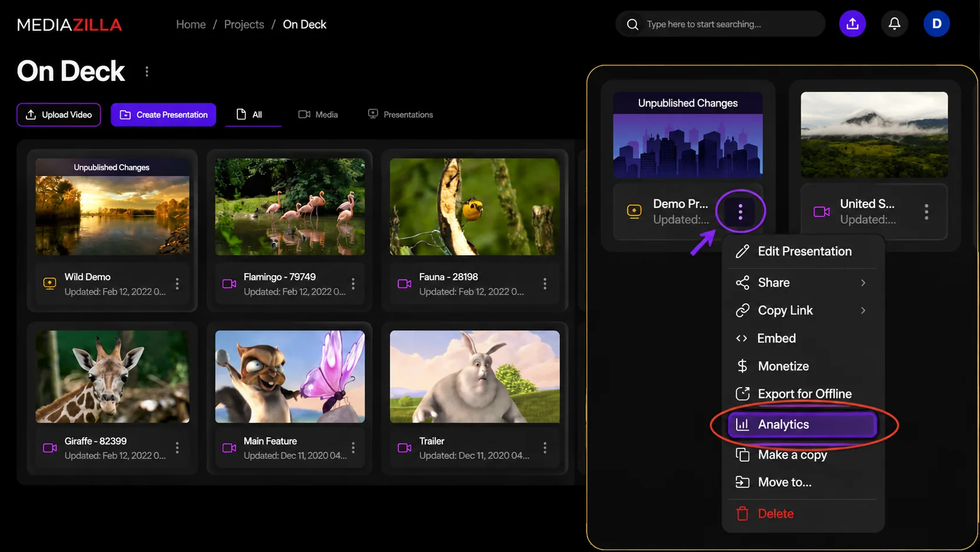Click the upload icon in the header
The width and height of the screenshot is (980, 552).
click(852, 24)
